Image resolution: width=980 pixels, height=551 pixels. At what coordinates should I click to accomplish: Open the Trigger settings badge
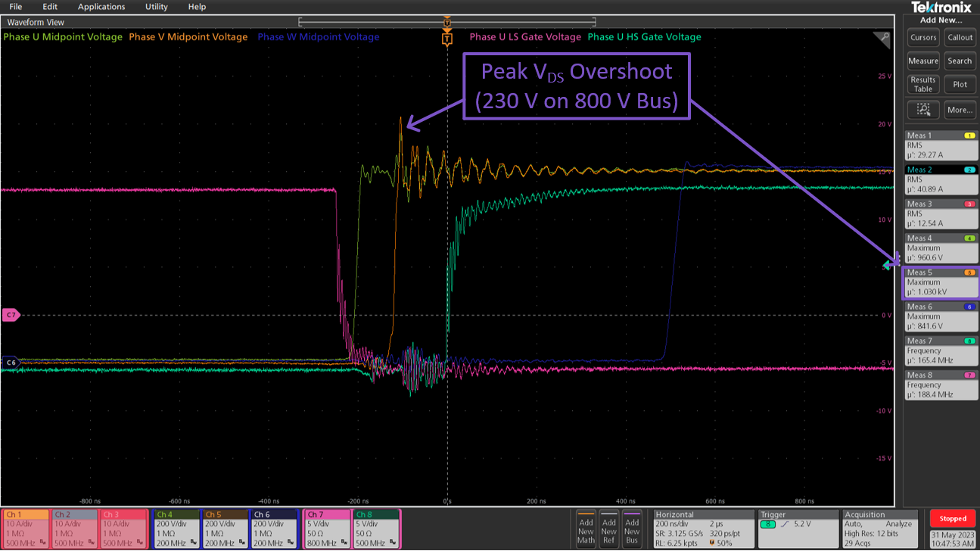click(798, 528)
